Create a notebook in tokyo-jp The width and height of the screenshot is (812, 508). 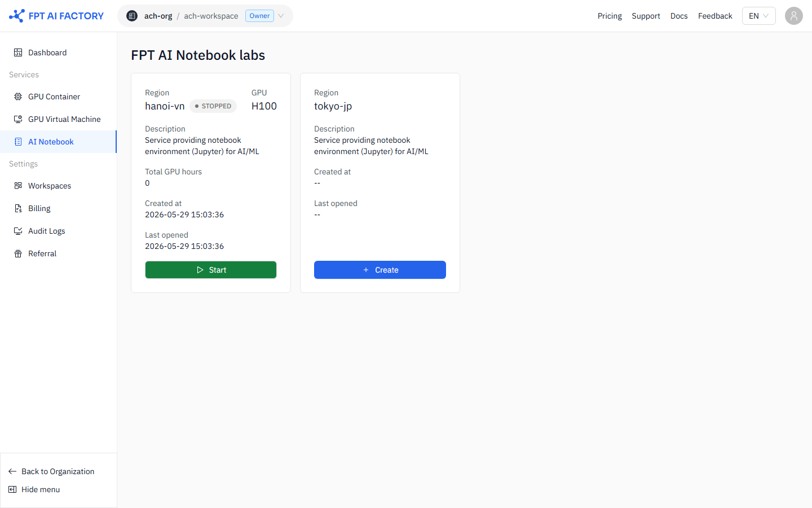coord(380,270)
